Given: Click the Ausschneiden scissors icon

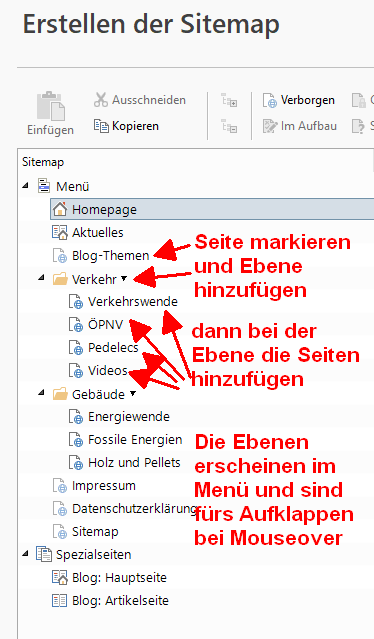Looking at the screenshot, I should pos(101,100).
